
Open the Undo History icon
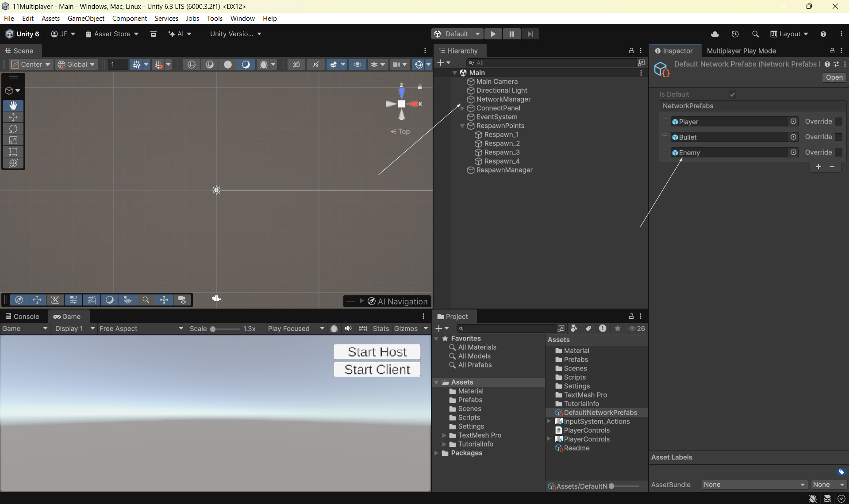click(735, 34)
